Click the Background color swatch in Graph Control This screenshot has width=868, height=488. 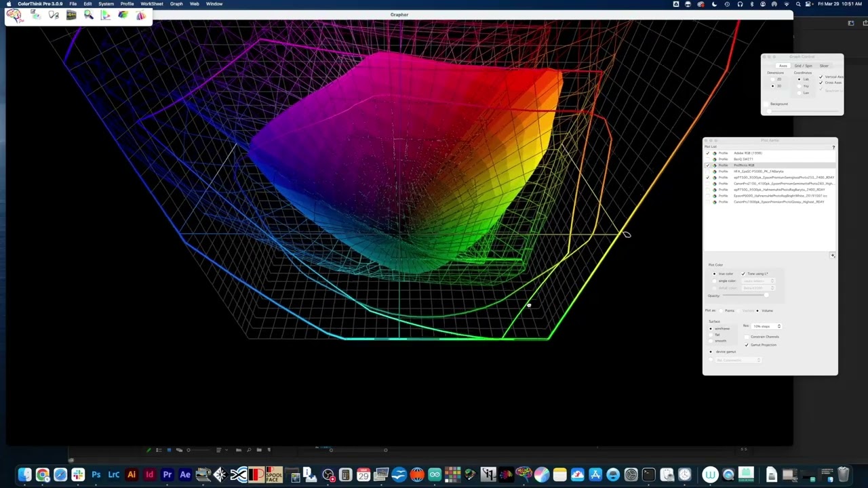[x=766, y=104]
